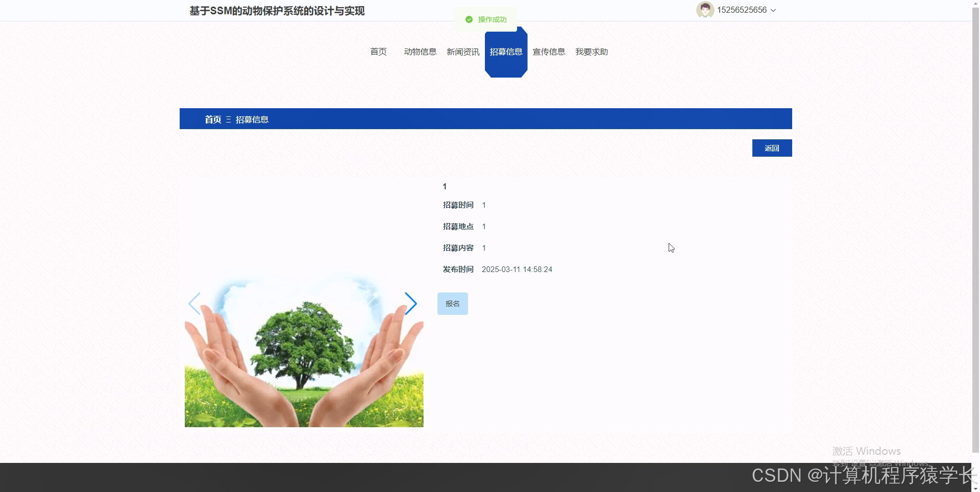Click the 报名 signup button
The image size is (980, 492).
[452, 303]
